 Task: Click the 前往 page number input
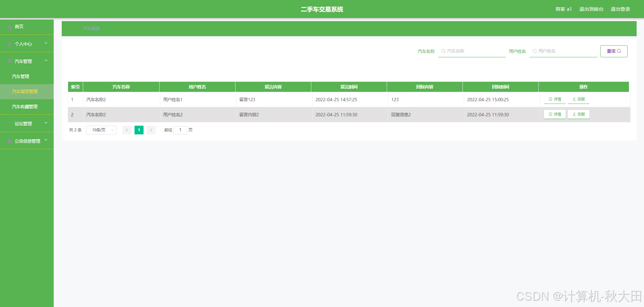click(180, 130)
